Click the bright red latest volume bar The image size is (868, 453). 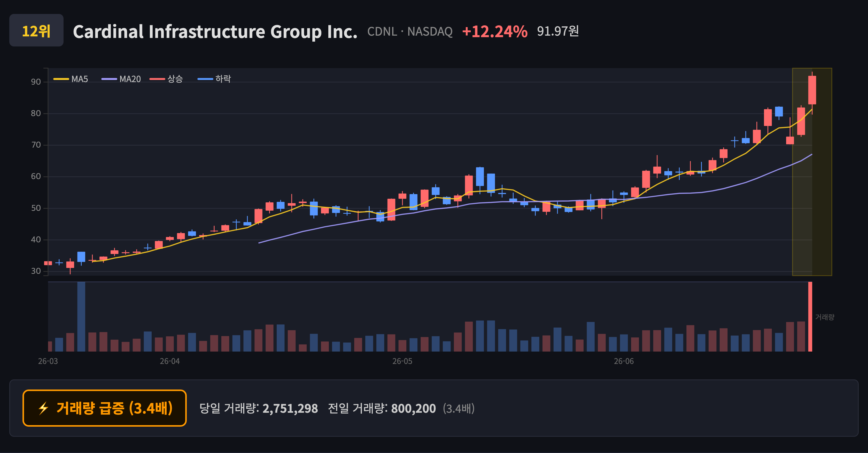(x=810, y=317)
